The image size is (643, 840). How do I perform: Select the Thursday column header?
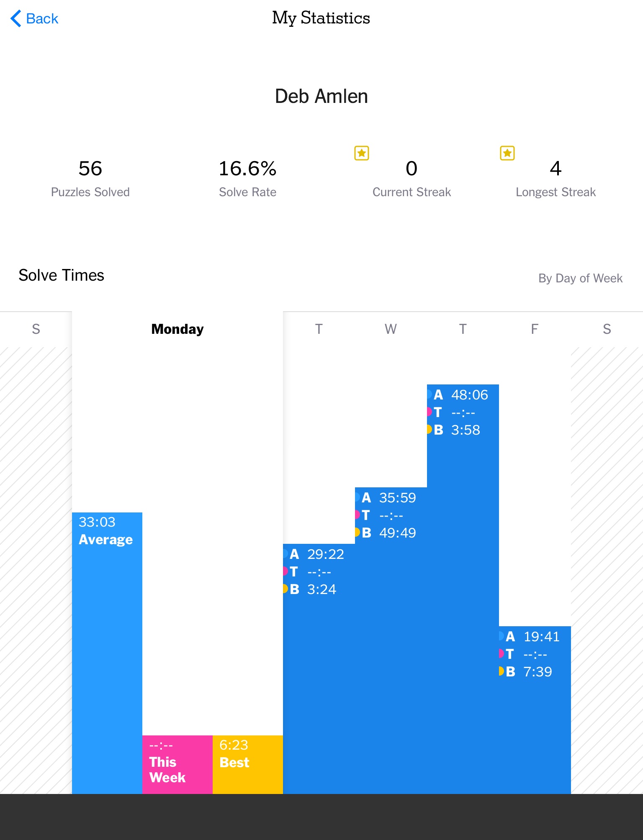[463, 329]
